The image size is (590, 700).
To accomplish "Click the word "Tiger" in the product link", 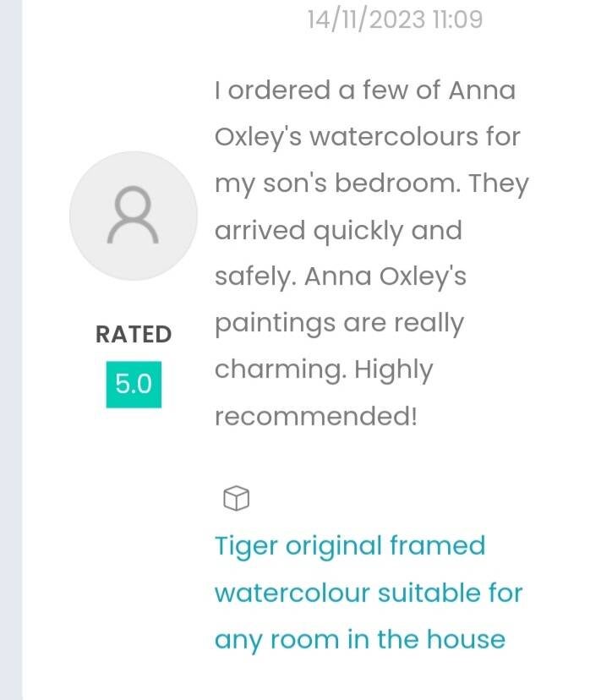I will [x=246, y=546].
